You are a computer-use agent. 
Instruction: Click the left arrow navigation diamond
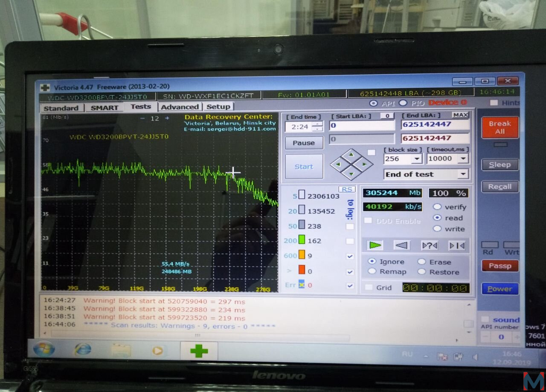point(339,164)
